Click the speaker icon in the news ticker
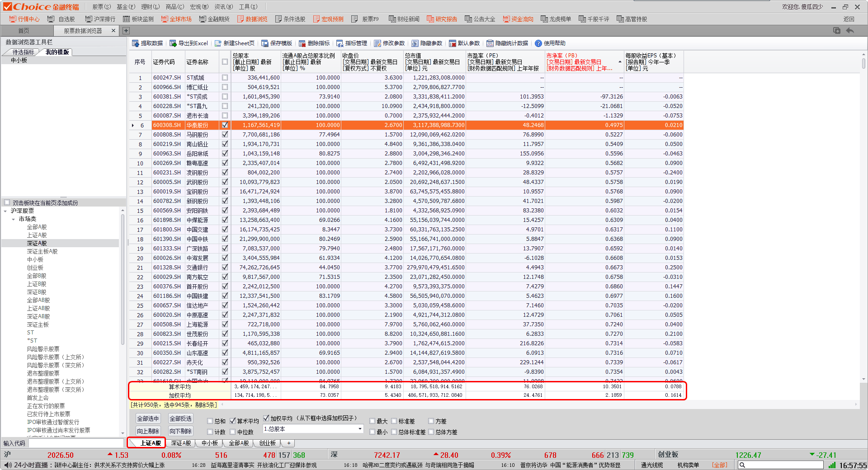Image resolution: width=868 pixels, height=470 pixels. pyautogui.click(x=8, y=465)
